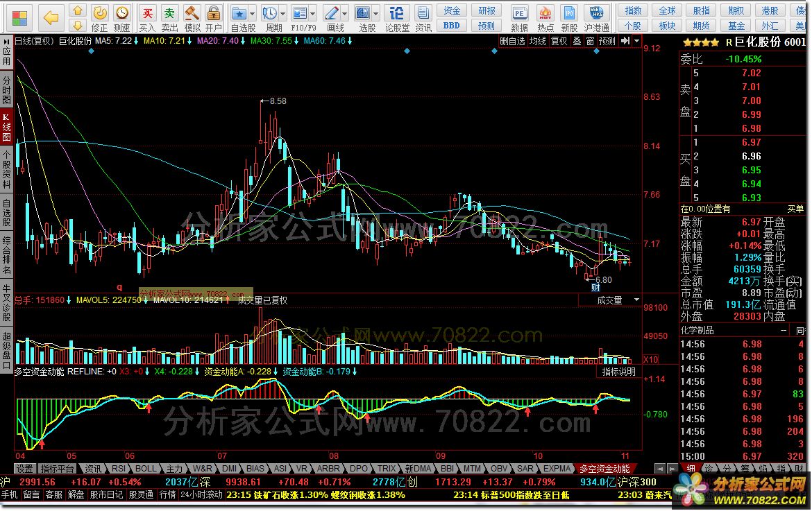Image resolution: width=812 pixels, height=511 pixels.
Task: Toggle 复权 price adjustment
Action: [x=559, y=41]
